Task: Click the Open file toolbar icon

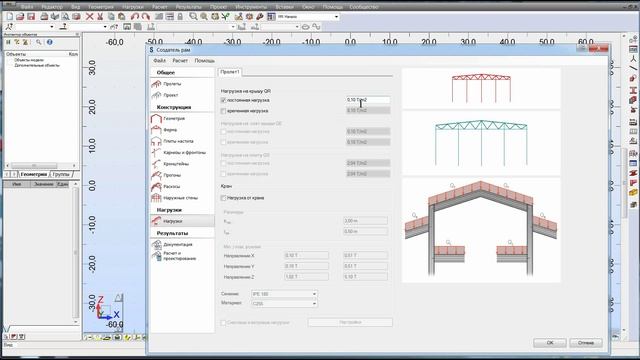Action: point(20,17)
